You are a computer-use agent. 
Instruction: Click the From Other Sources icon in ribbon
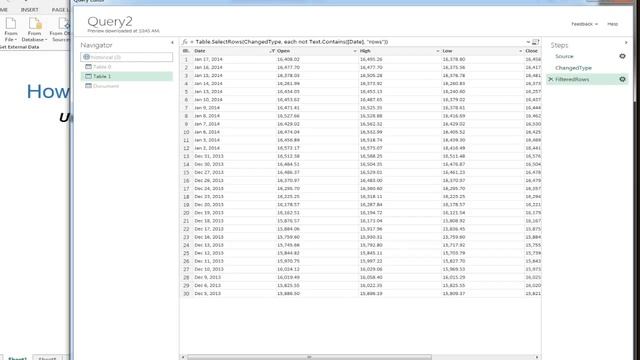tap(63, 24)
